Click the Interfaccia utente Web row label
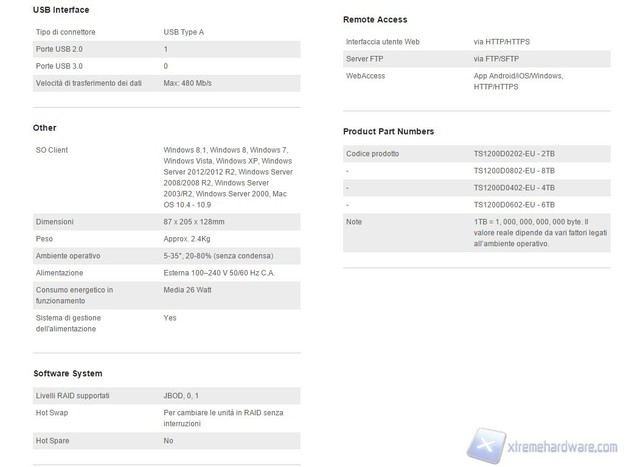This screenshot has width=640, height=467. [x=387, y=43]
